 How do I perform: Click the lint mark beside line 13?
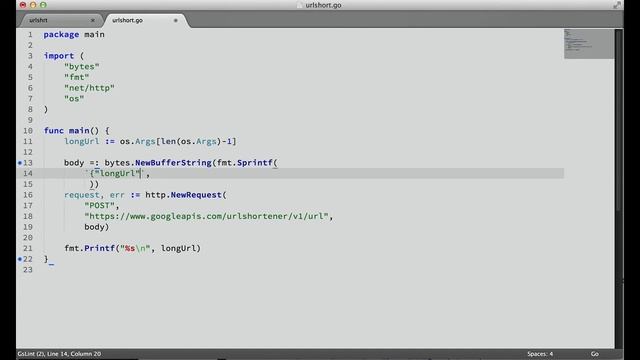pos(20,162)
